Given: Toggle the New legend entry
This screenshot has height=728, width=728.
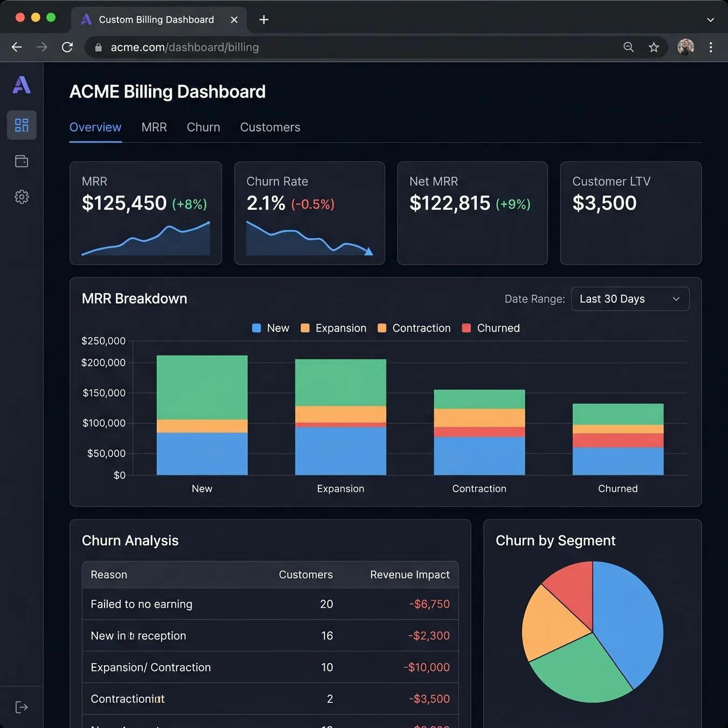Looking at the screenshot, I should pyautogui.click(x=271, y=328).
